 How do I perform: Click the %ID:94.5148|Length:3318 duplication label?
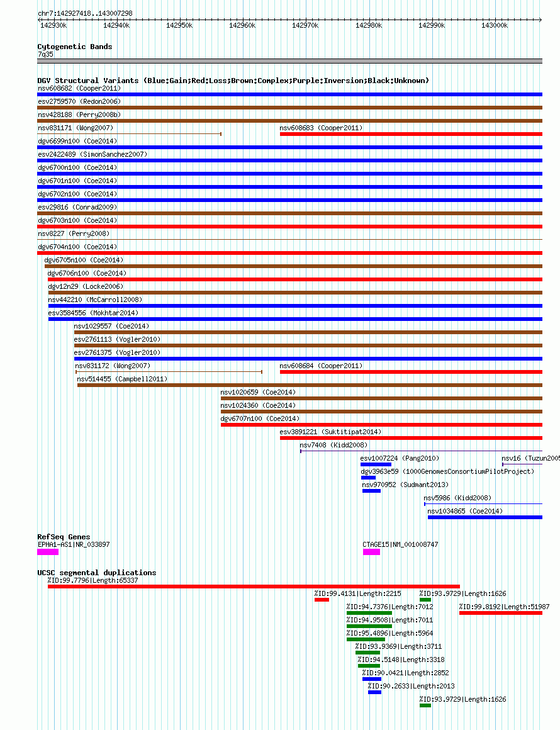(401, 660)
